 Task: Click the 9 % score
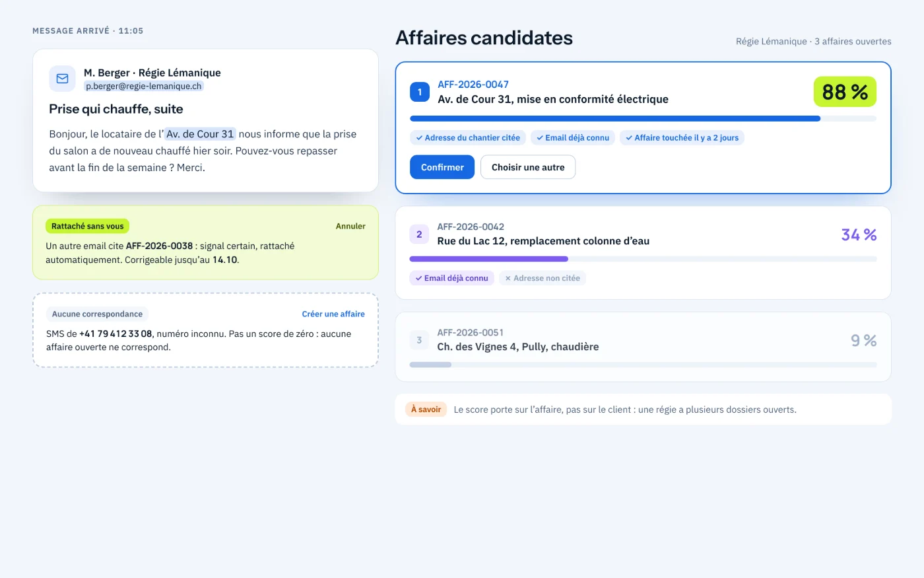pyautogui.click(x=863, y=340)
